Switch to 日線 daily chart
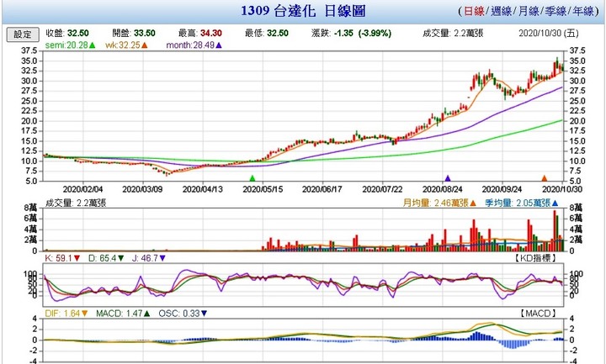The height and width of the screenshot is (364, 606). pyautogui.click(x=474, y=11)
